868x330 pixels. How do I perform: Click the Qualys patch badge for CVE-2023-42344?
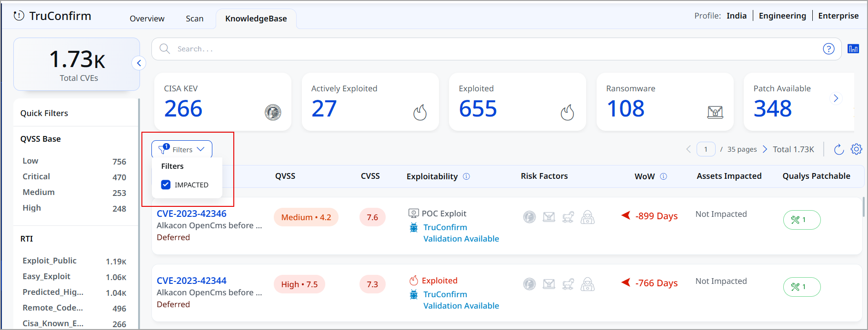tap(802, 287)
